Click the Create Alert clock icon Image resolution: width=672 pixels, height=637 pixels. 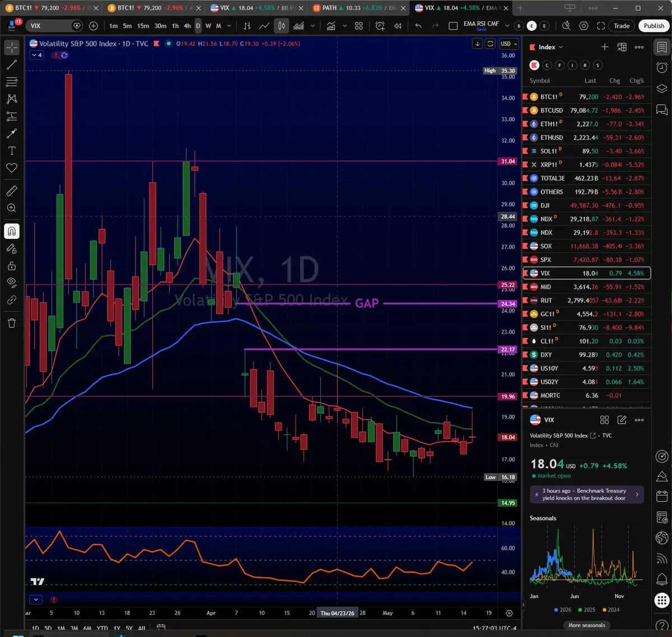tap(380, 26)
